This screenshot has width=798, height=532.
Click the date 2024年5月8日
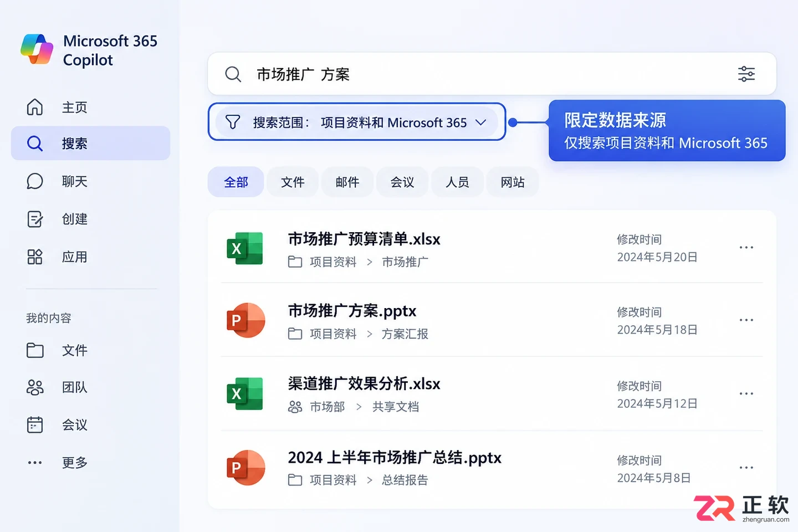click(x=654, y=478)
